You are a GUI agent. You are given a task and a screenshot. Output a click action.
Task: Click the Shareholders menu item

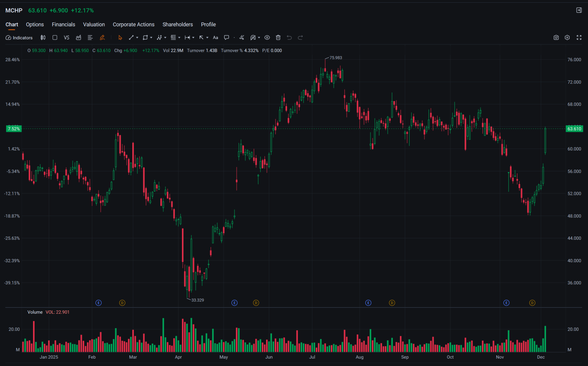point(178,24)
